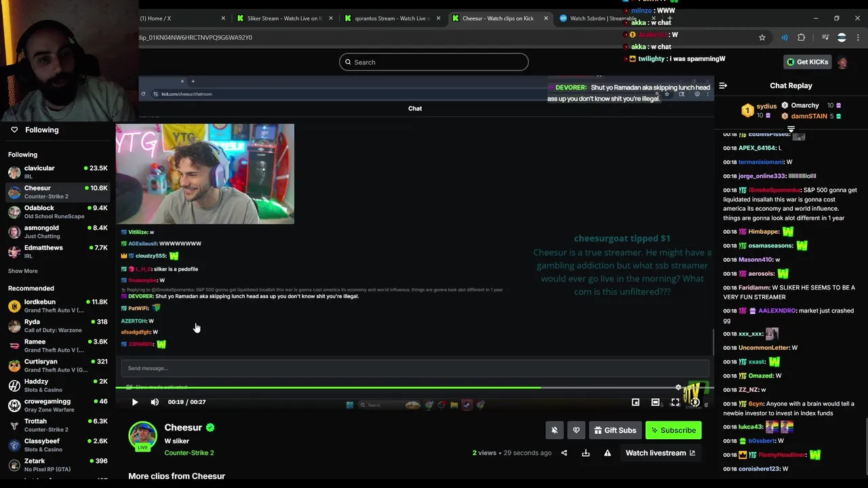The height and width of the screenshot is (488, 868).
Task: Click asmongold avatar in the sidebar
Action: coord(14,232)
